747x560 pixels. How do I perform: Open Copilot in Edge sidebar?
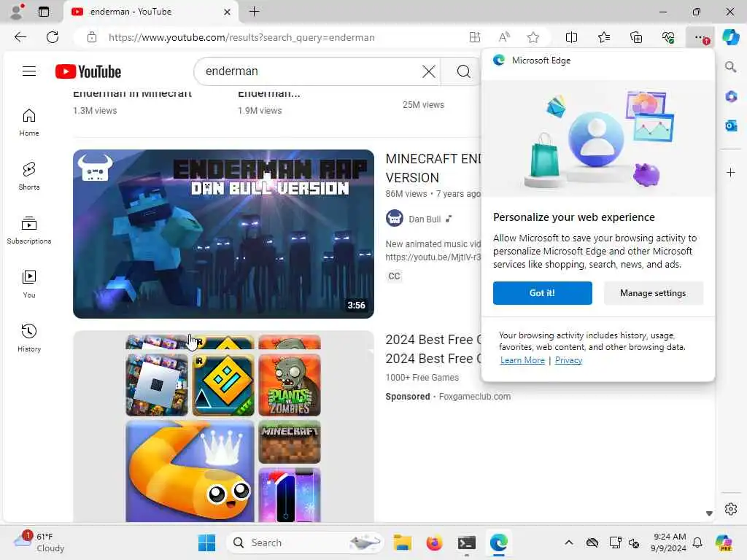click(x=731, y=37)
